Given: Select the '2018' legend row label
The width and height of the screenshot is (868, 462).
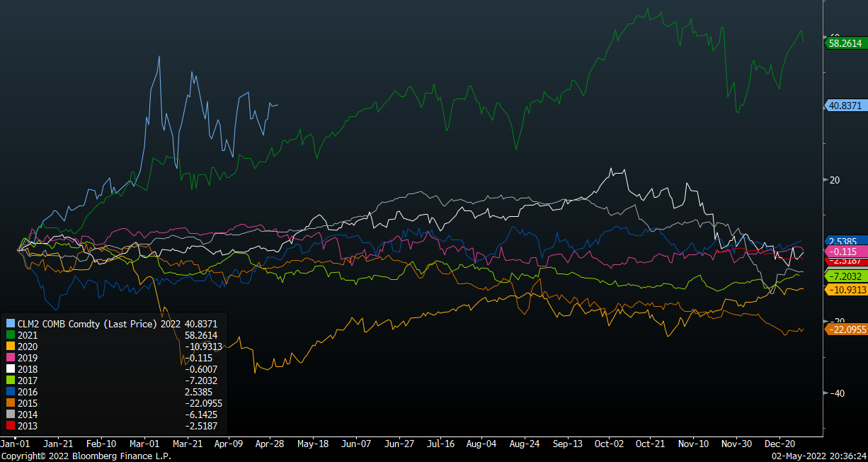Looking at the screenshot, I should [x=27, y=369].
